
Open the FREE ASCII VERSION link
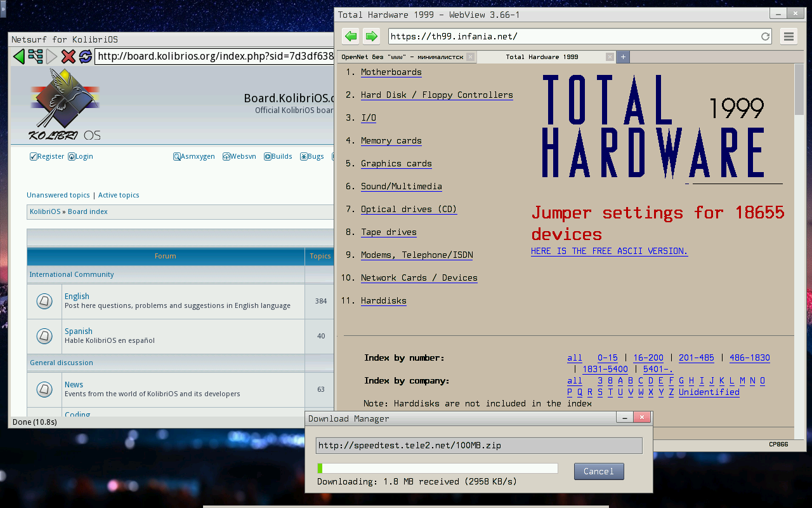[609, 251]
